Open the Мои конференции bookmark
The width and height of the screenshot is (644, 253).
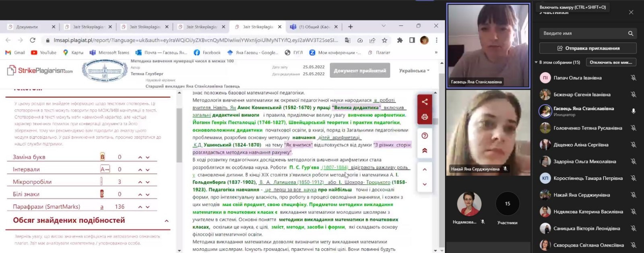tap(335, 52)
